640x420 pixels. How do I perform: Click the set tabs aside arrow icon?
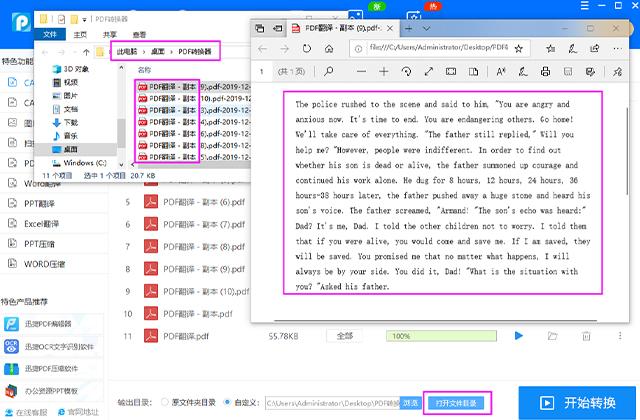click(x=278, y=28)
